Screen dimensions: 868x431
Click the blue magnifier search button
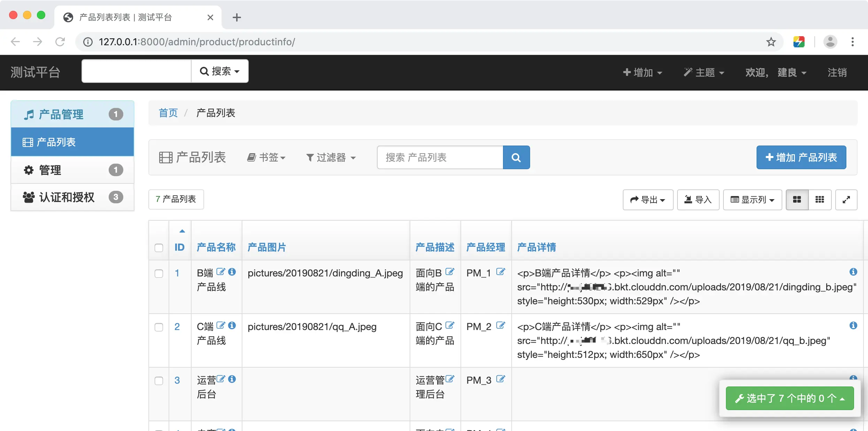[x=516, y=158]
